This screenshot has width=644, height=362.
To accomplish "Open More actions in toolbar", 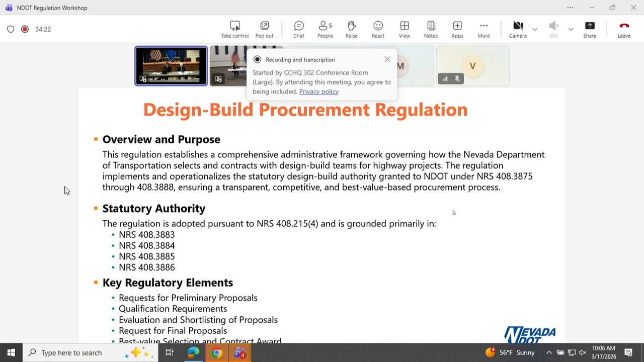I will pos(484,30).
